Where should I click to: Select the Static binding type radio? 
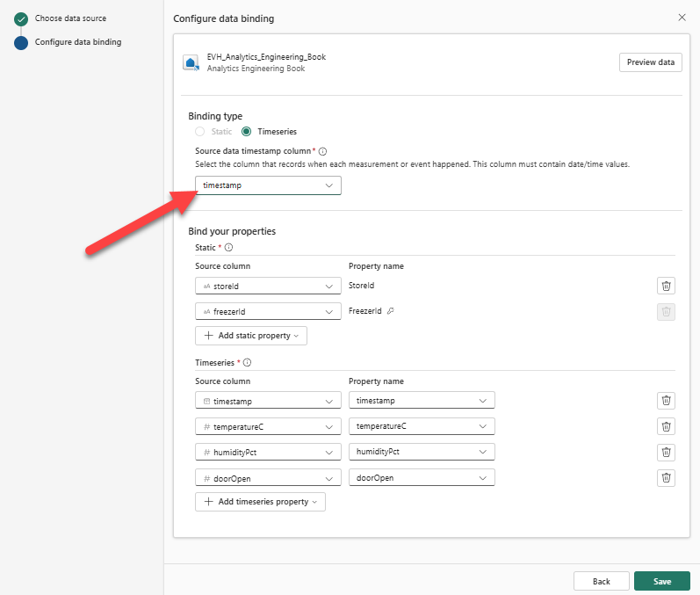200,132
